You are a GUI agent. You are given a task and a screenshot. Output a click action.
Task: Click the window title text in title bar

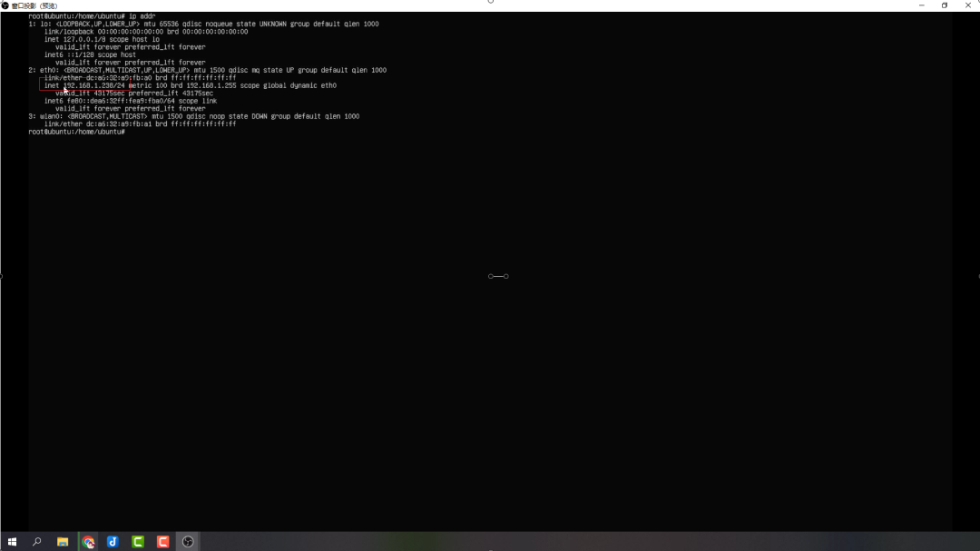[x=34, y=5]
